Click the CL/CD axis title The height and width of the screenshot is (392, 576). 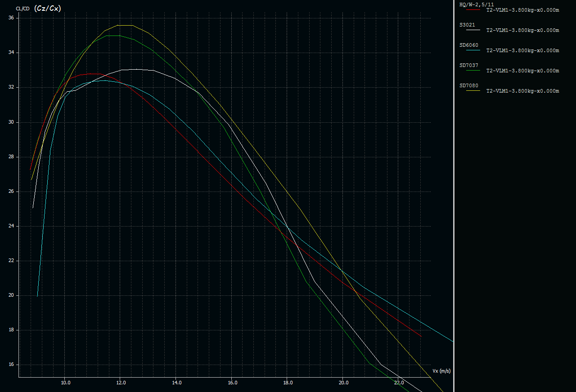[22, 9]
